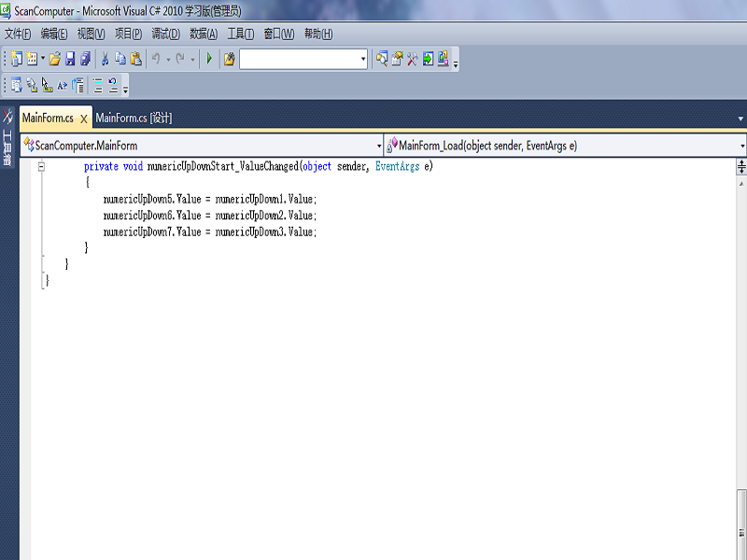Screen dimensions: 747x560
Task: Click the numericUpDown5.Value assignment line
Action: 209,199
